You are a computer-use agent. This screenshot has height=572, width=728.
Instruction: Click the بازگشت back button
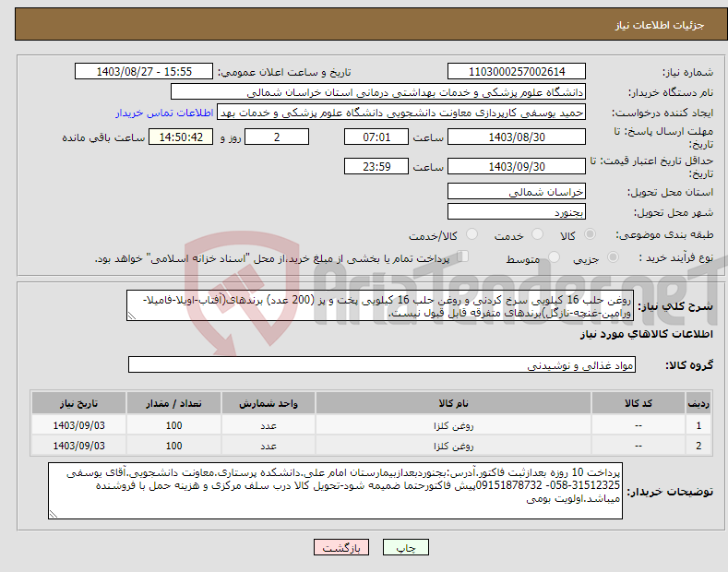[341, 547]
